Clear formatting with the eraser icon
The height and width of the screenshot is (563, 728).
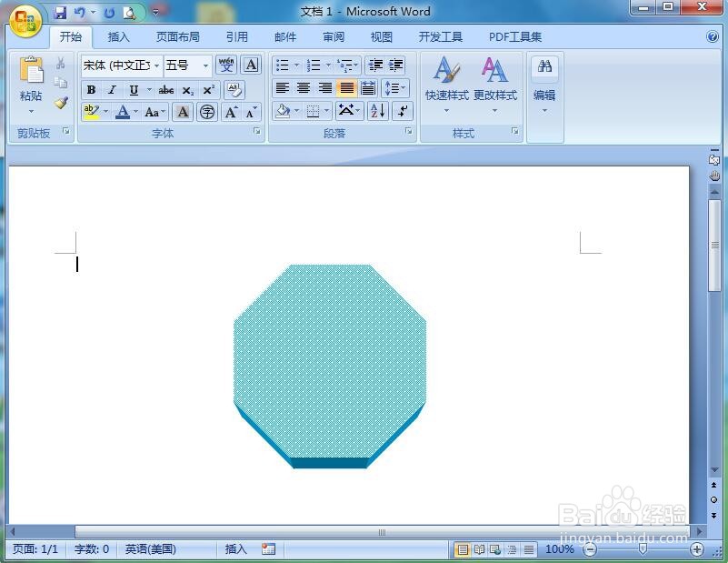(x=234, y=90)
